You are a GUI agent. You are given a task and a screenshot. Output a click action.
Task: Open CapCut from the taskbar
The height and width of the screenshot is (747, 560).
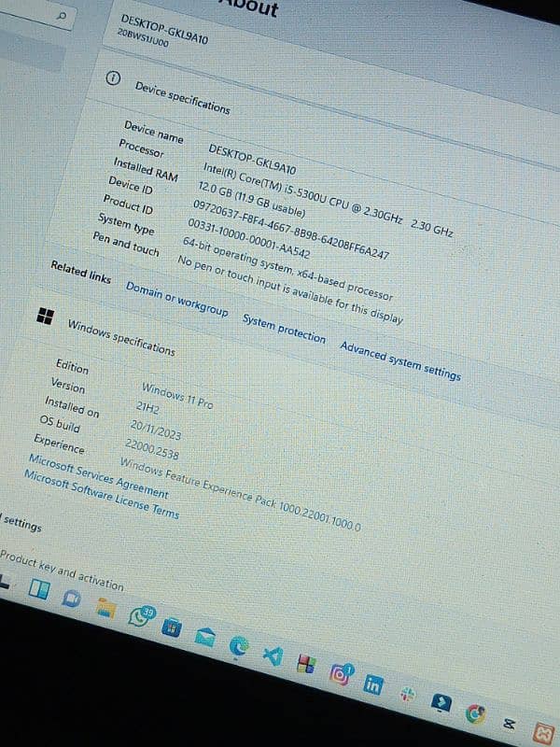click(x=510, y=723)
